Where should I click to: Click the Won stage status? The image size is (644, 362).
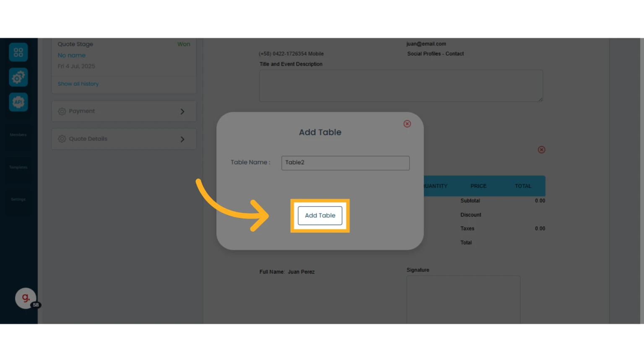point(184,44)
